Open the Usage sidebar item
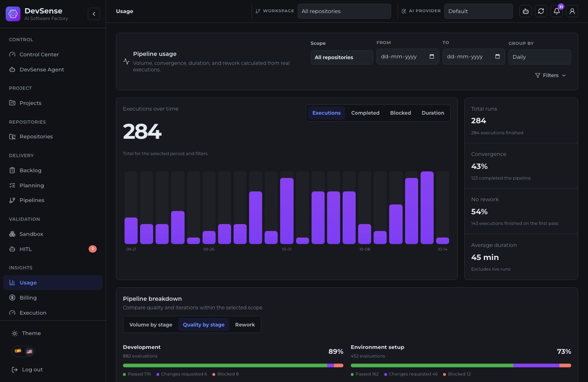 click(53, 282)
